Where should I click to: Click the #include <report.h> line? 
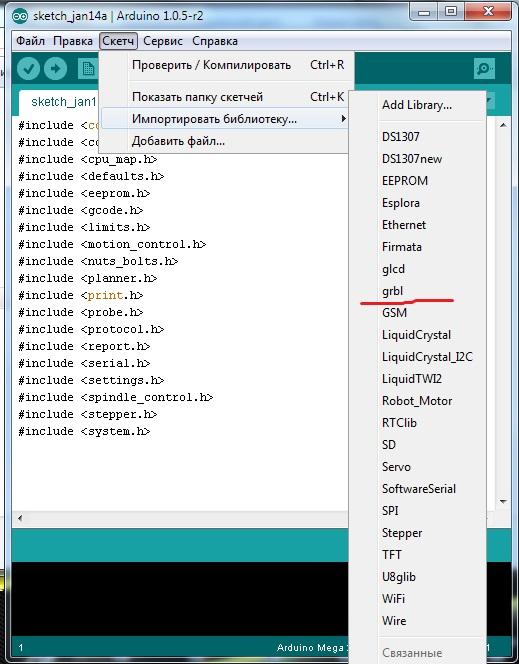(x=84, y=346)
